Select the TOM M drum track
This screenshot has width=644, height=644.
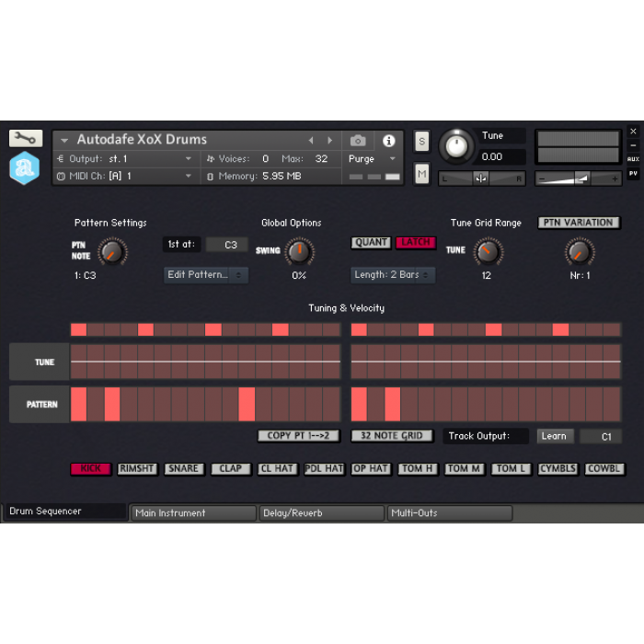(465, 469)
